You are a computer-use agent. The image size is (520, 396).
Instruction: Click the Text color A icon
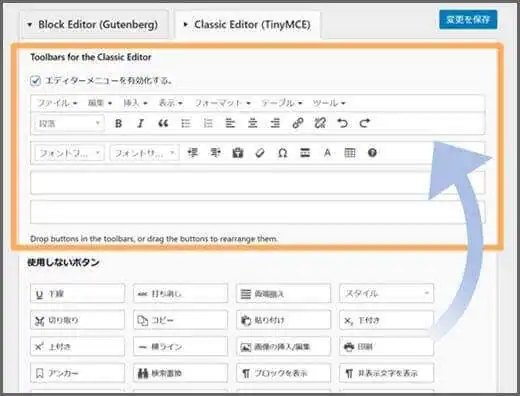coord(327,153)
